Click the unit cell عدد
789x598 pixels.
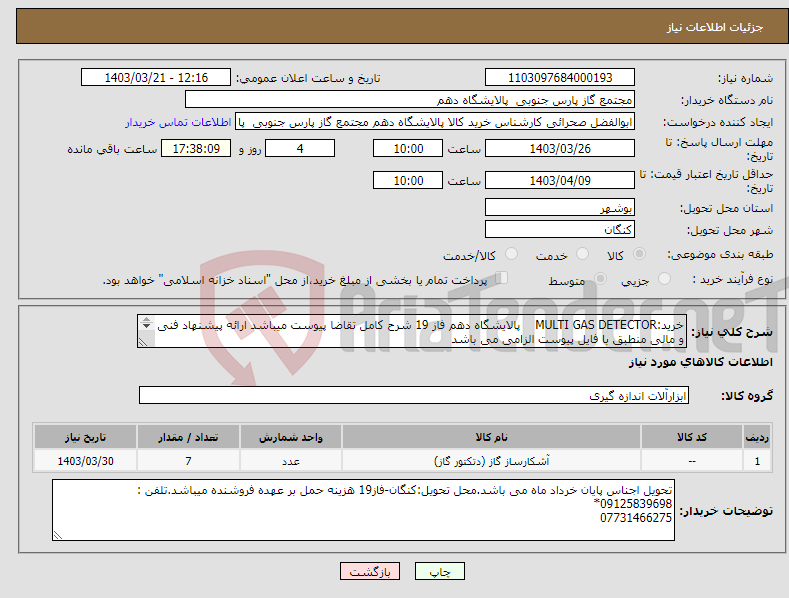[291, 461]
